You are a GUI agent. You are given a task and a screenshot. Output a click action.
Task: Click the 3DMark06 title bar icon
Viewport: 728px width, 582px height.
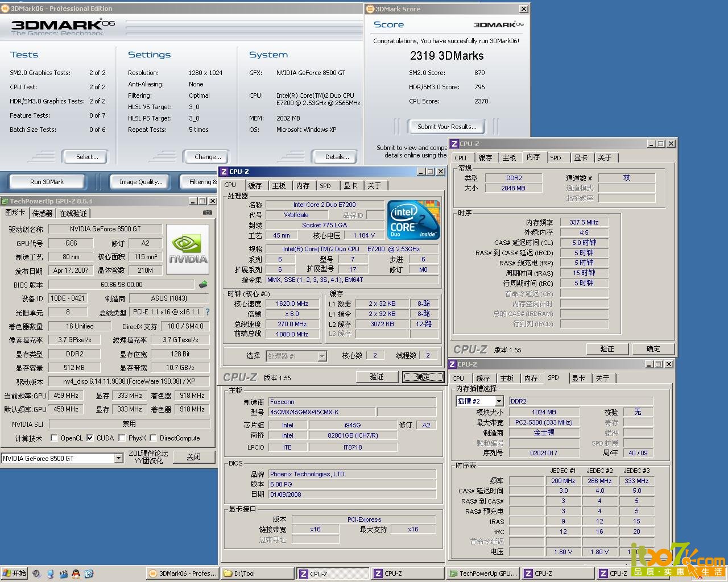coord(5,9)
